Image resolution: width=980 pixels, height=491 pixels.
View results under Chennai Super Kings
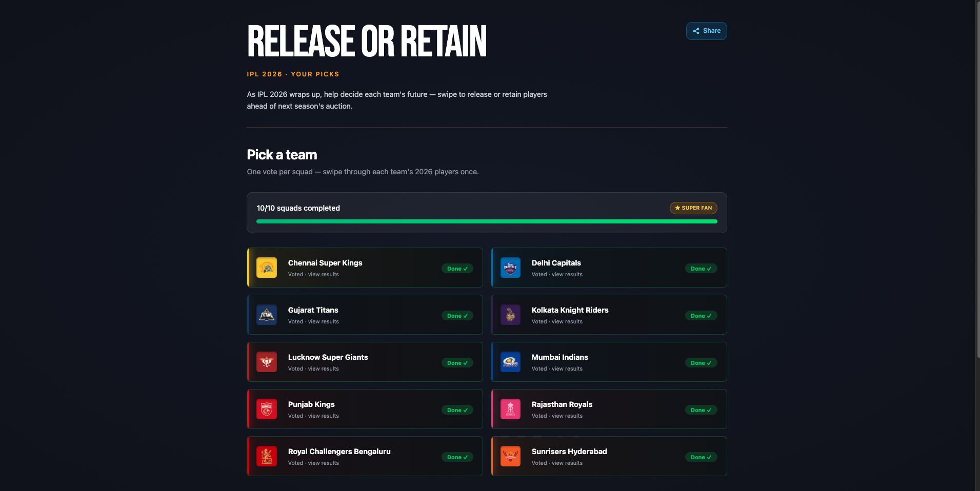pos(313,274)
